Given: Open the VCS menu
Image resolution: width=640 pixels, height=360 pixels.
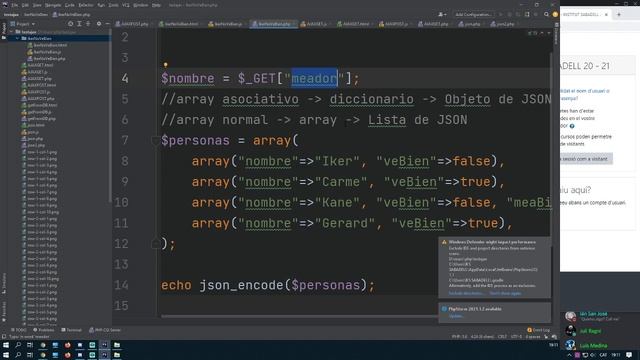Looking at the screenshot, I should (126, 5).
